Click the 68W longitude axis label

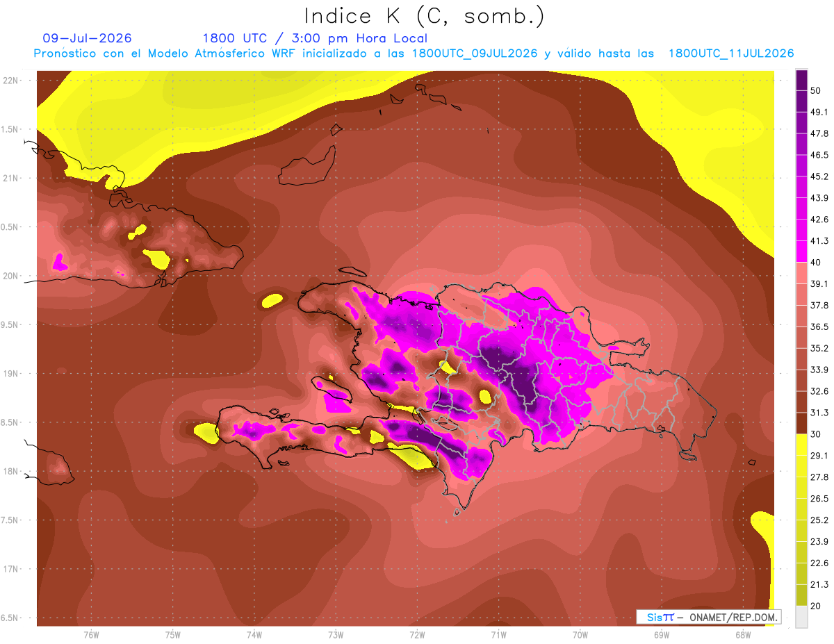tap(742, 635)
